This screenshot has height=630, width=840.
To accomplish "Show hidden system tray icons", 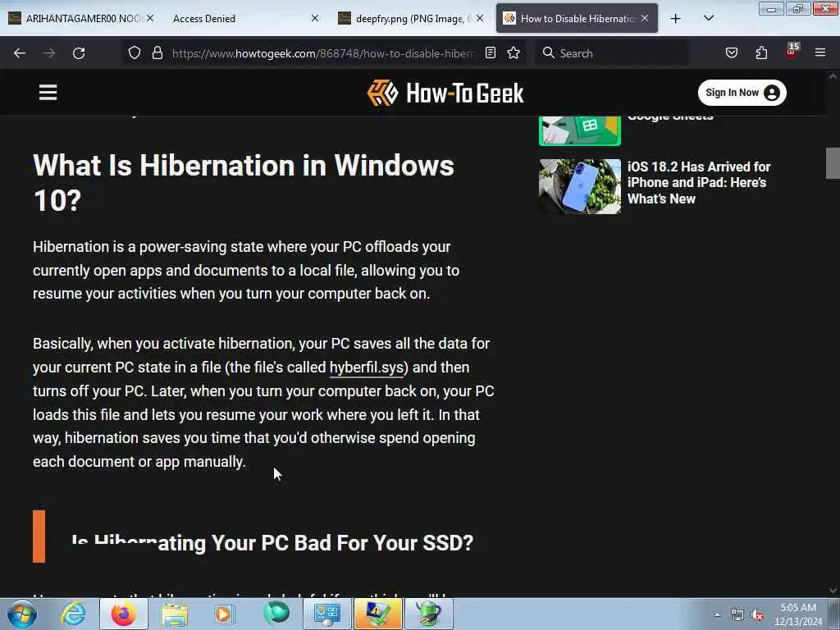I will coord(717,614).
